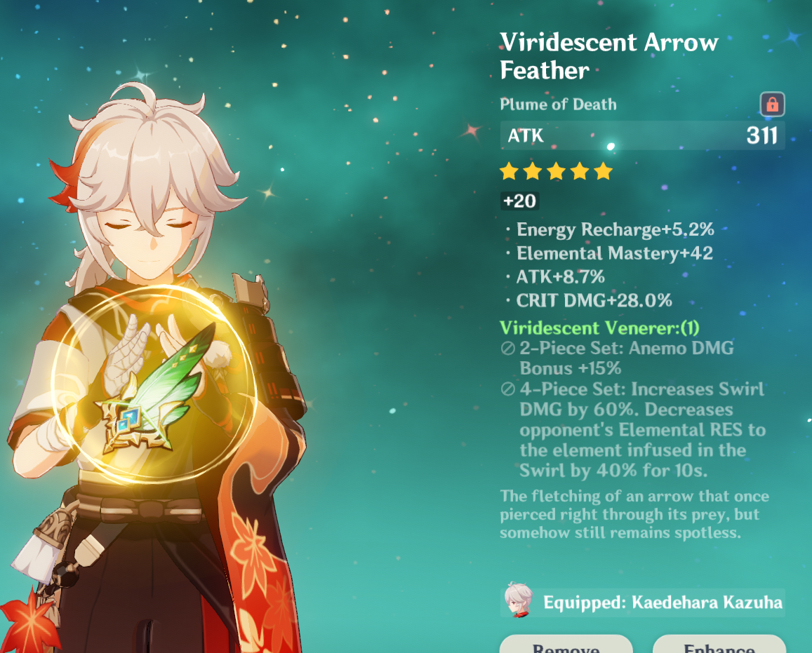Image resolution: width=812 pixels, height=653 pixels.
Task: Click the +20 level badge
Action: pyautogui.click(x=520, y=201)
